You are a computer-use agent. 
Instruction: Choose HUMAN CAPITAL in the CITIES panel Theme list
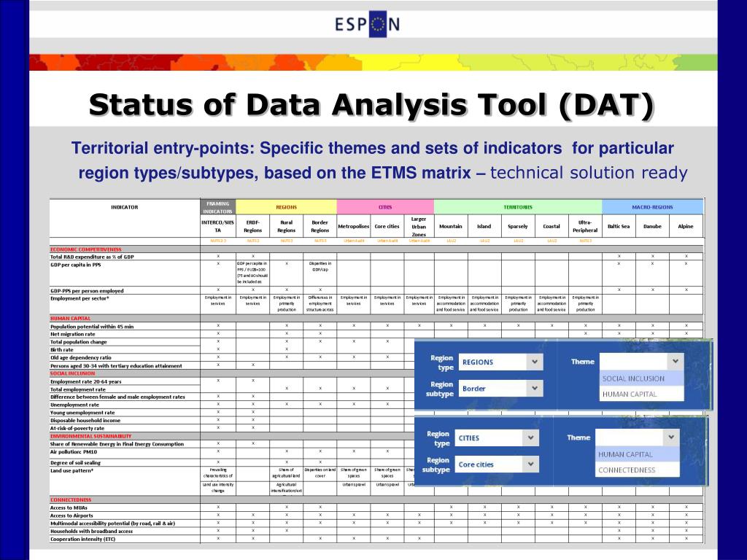pyautogui.click(x=638, y=454)
